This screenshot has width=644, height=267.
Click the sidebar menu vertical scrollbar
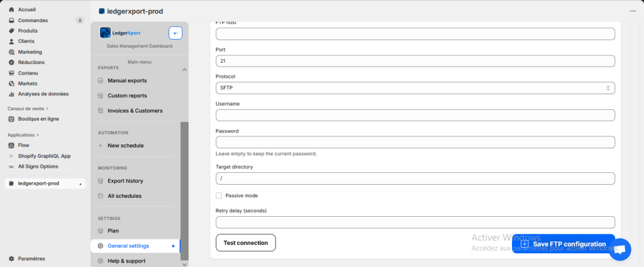(184, 188)
